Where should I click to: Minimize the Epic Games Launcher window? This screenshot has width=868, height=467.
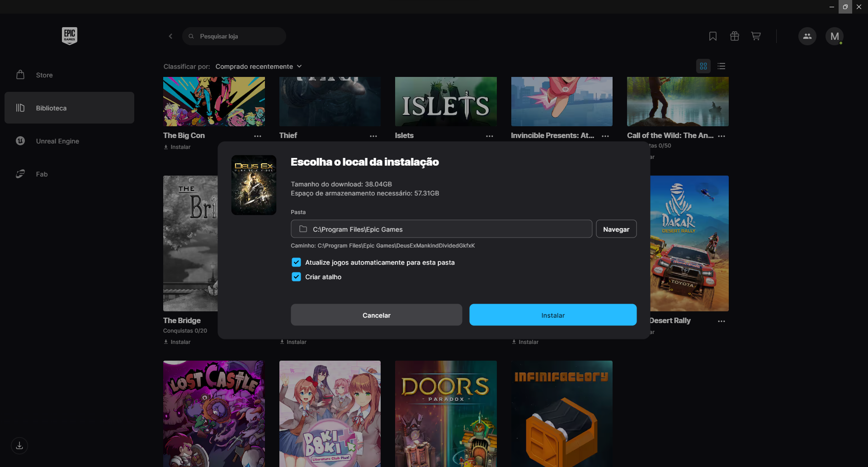click(832, 7)
